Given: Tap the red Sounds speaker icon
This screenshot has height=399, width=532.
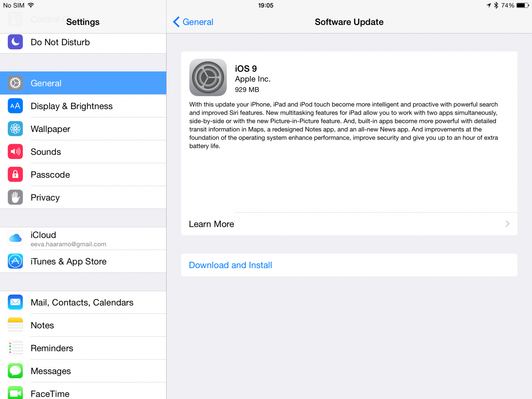Looking at the screenshot, I should pyautogui.click(x=15, y=151).
